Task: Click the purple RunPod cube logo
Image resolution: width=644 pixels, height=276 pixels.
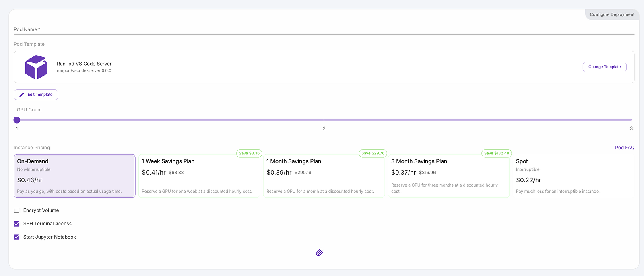Action: pyautogui.click(x=36, y=67)
